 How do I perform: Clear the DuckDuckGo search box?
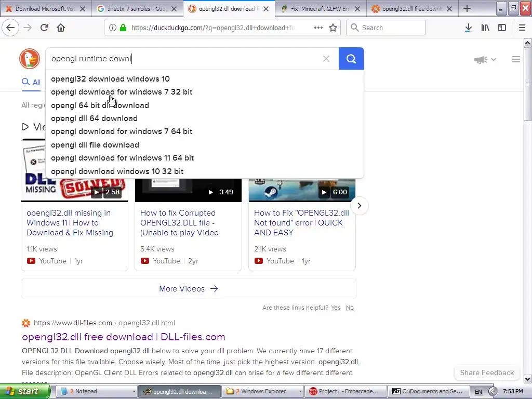[x=326, y=59]
